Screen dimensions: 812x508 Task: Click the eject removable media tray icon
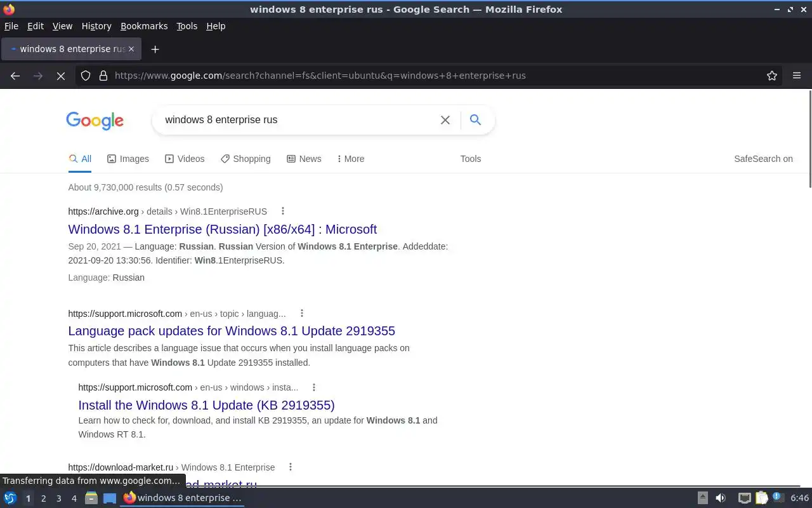point(703,498)
